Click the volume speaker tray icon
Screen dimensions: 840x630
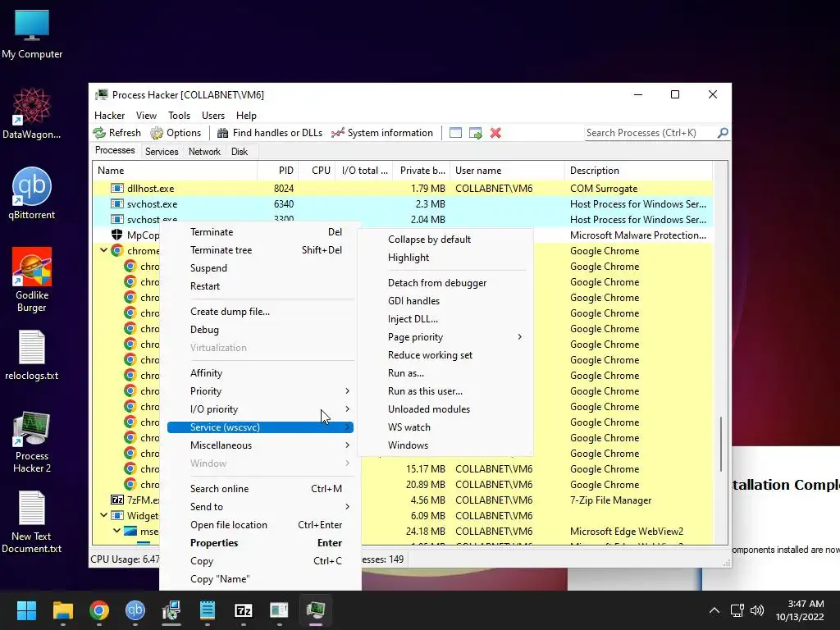(757, 610)
